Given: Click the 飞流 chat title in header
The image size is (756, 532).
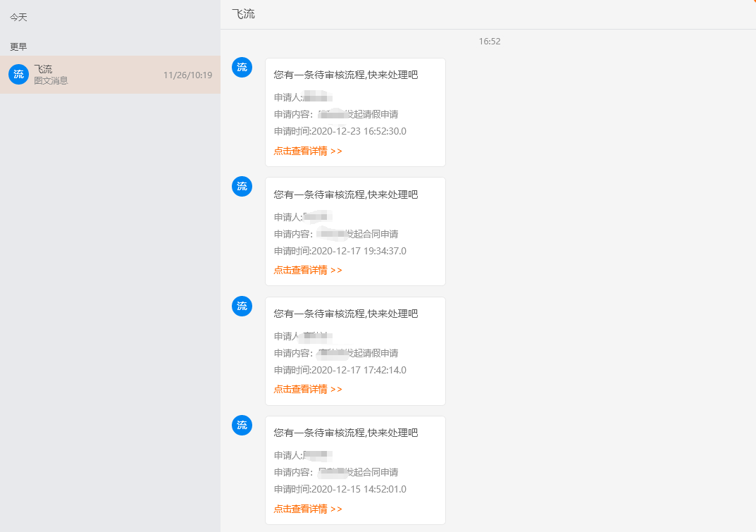Looking at the screenshot, I should [243, 14].
